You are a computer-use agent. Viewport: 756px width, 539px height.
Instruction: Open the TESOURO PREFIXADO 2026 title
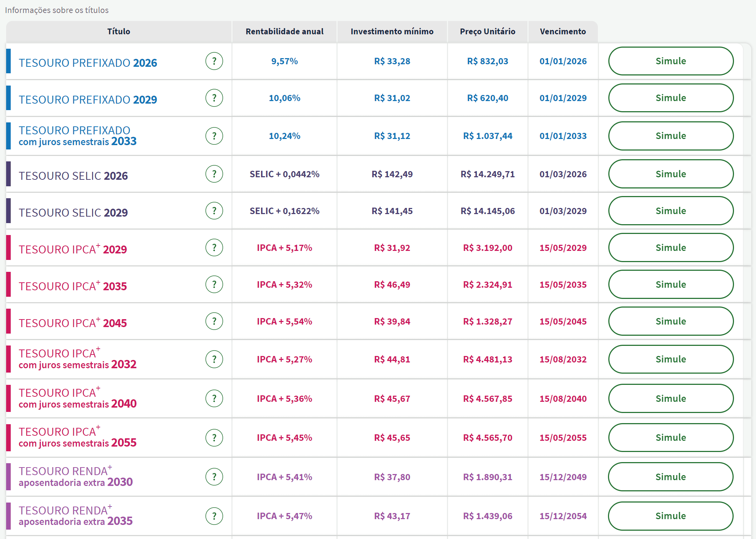(x=88, y=63)
